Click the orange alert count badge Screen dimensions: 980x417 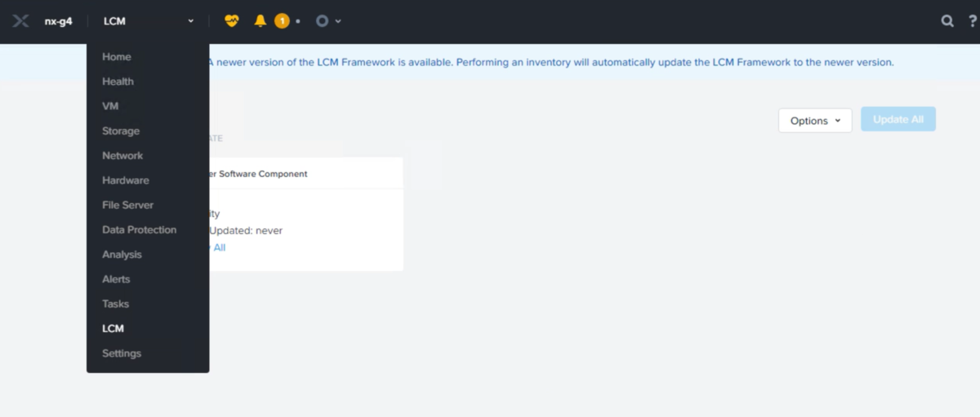(282, 21)
